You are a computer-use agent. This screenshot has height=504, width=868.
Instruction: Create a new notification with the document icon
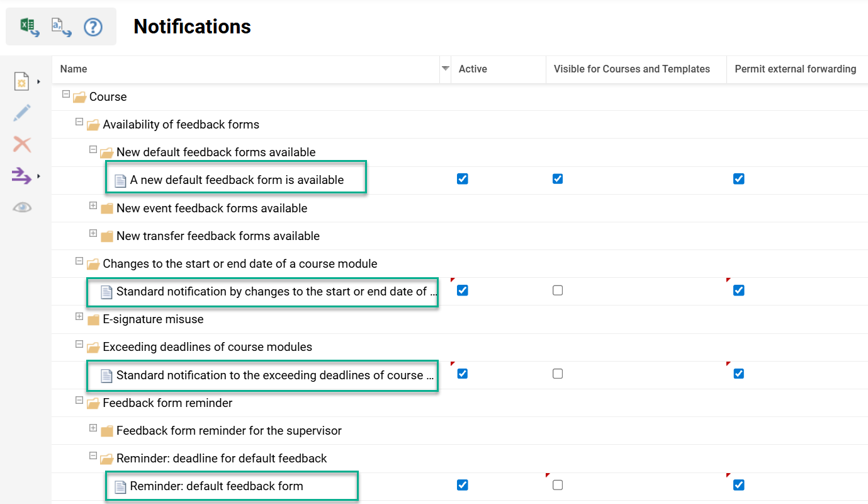pyautogui.click(x=20, y=81)
